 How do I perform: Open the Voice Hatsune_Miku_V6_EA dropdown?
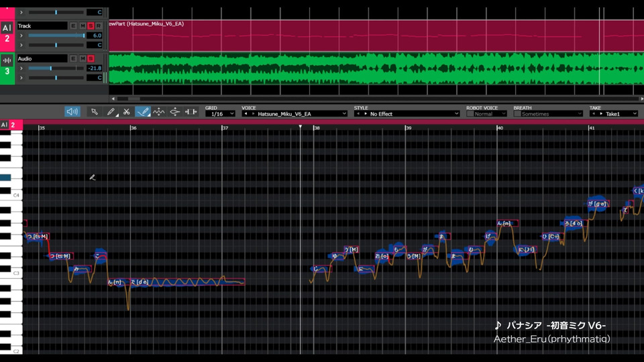point(294,114)
